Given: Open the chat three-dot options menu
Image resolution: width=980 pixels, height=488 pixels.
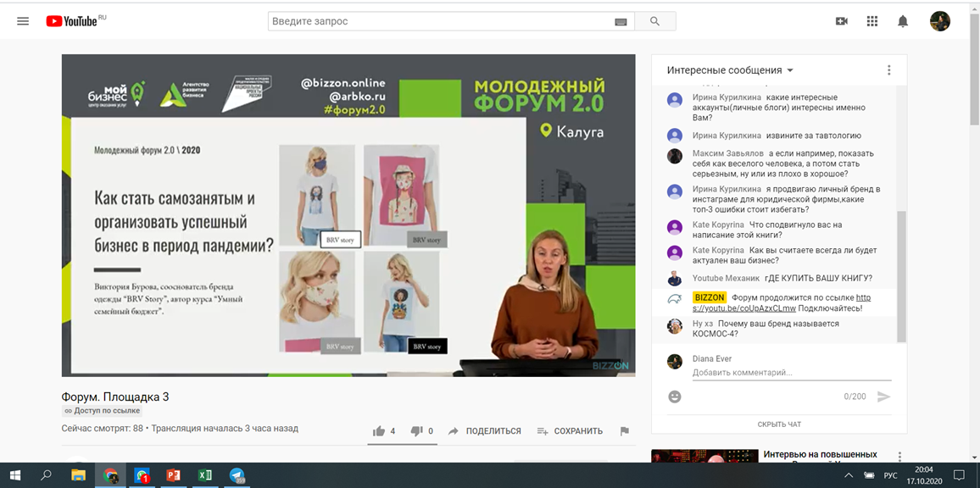Looking at the screenshot, I should [x=888, y=70].
